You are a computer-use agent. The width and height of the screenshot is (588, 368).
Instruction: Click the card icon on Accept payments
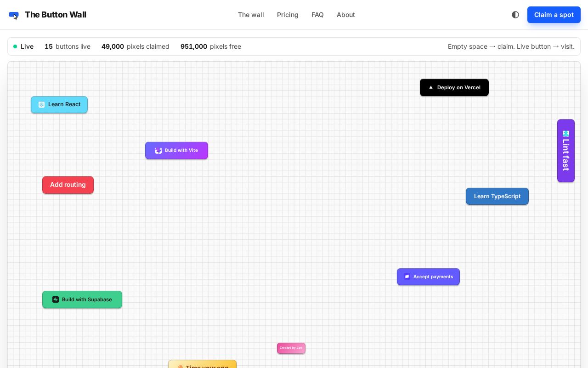[x=407, y=276]
